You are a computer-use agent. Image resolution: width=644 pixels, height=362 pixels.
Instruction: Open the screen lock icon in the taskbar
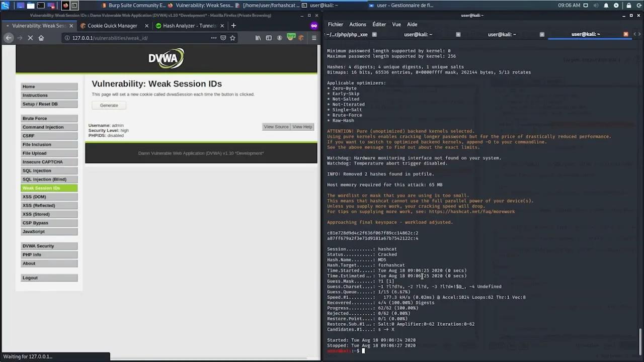pyautogui.click(x=628, y=6)
